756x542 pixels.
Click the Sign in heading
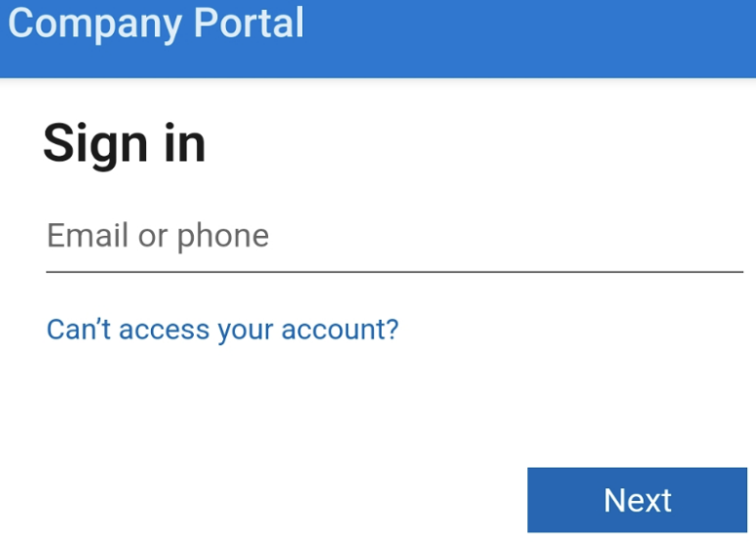(x=125, y=144)
